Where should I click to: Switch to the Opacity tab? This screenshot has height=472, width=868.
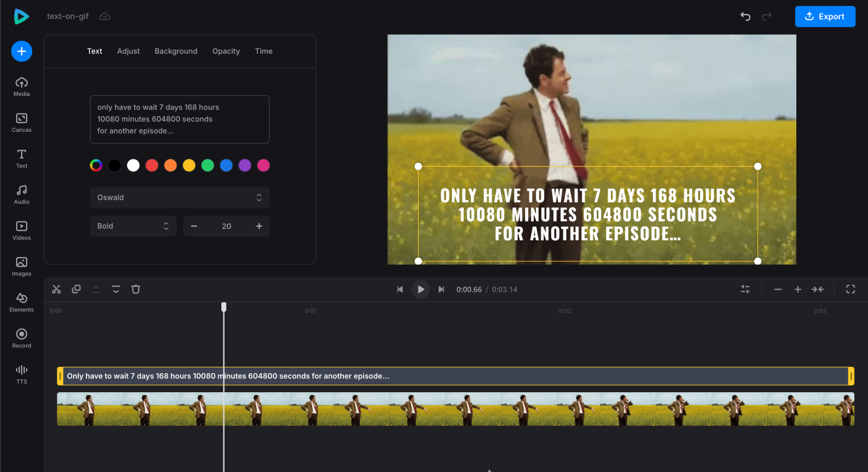226,51
